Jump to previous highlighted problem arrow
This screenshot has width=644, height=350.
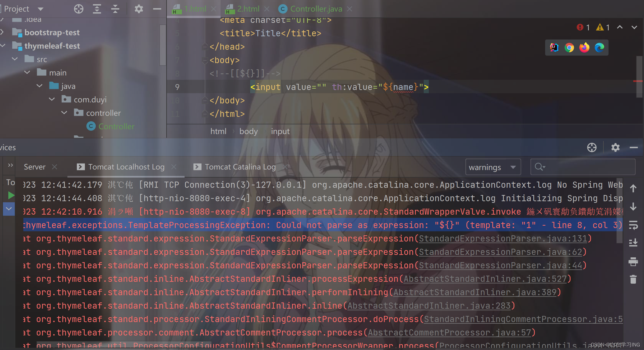(x=620, y=27)
